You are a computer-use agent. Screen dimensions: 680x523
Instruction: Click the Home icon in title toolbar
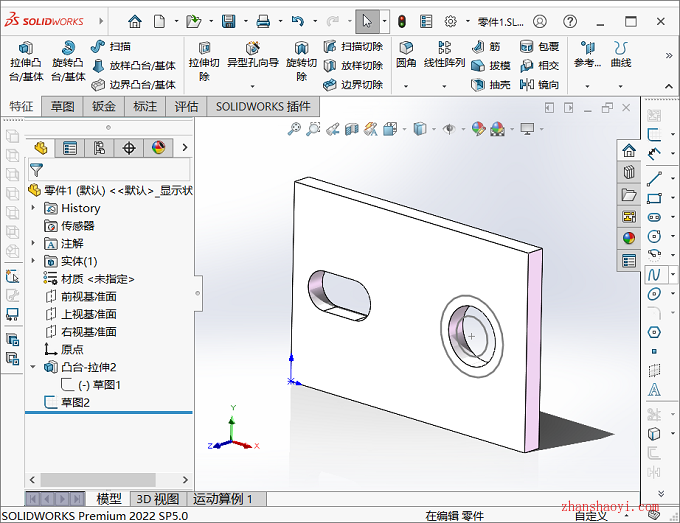tap(135, 21)
